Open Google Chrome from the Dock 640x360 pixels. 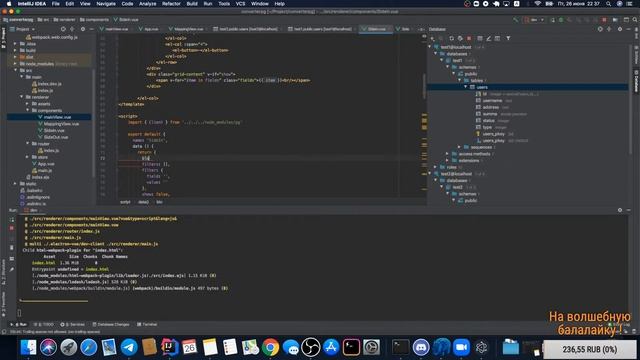tap(270, 347)
